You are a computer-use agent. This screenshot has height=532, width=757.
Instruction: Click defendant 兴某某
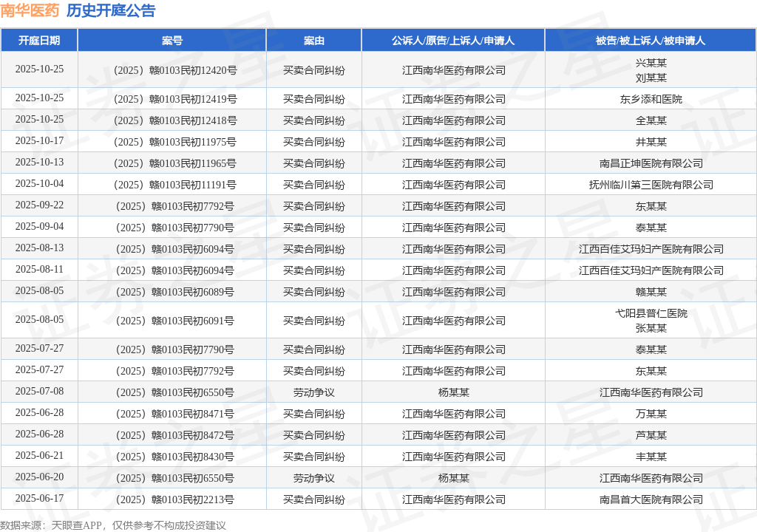pos(651,63)
